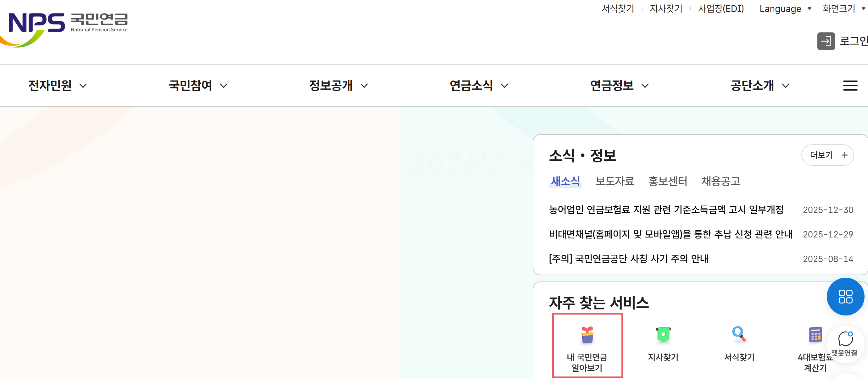Click the 더보기 plus button
The image size is (868, 379).
pyautogui.click(x=827, y=155)
